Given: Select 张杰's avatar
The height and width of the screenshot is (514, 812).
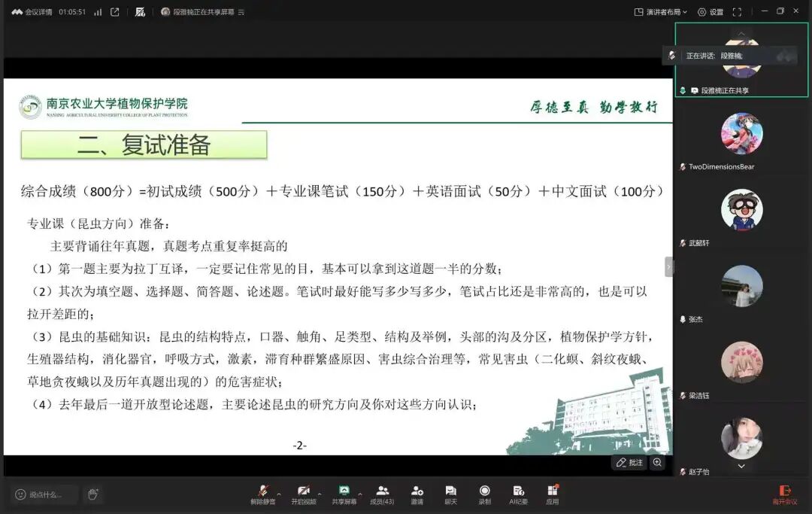Looking at the screenshot, I should [x=741, y=286].
